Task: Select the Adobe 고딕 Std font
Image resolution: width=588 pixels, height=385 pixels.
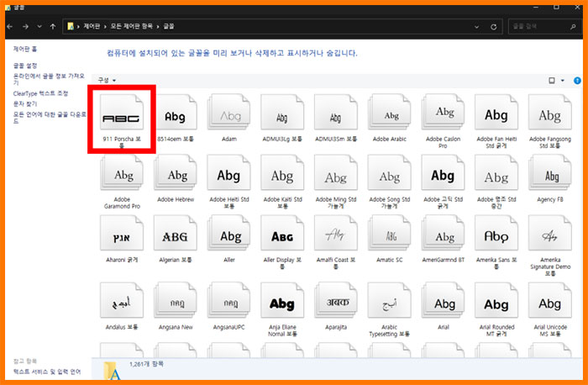Action: pos(443,173)
